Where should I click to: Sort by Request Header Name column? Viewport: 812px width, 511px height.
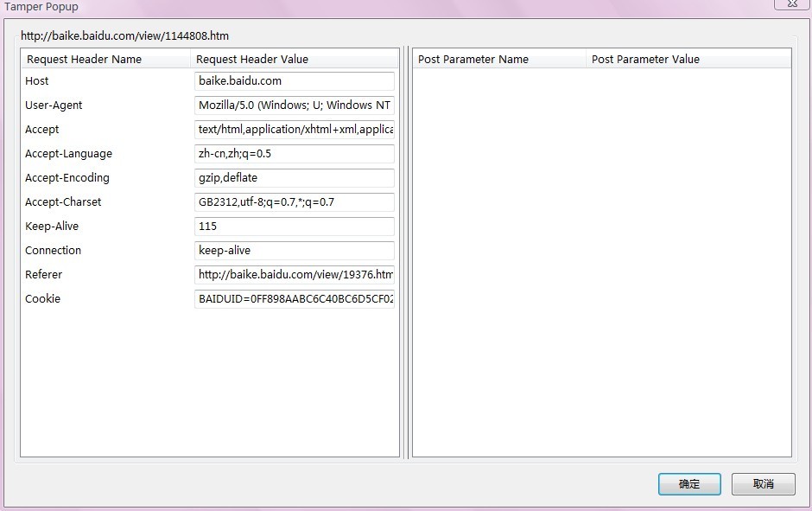click(105, 59)
